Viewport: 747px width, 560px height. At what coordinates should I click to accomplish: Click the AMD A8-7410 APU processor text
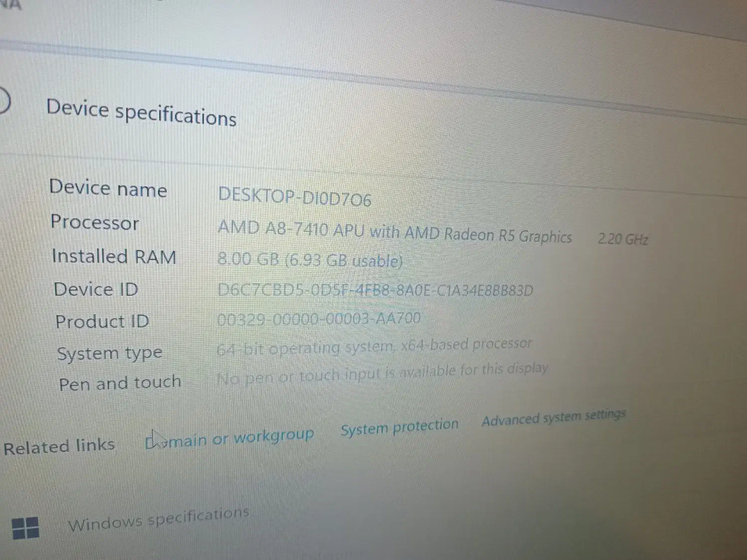tap(394, 232)
